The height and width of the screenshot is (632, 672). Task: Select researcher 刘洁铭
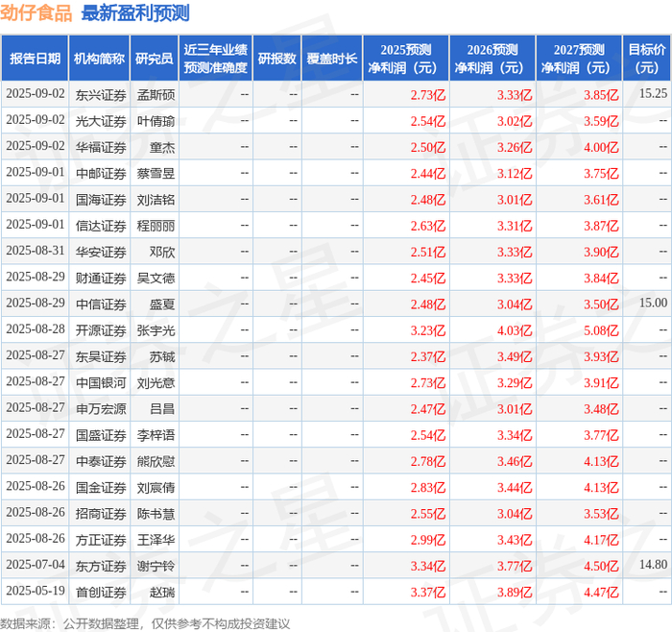tap(156, 200)
